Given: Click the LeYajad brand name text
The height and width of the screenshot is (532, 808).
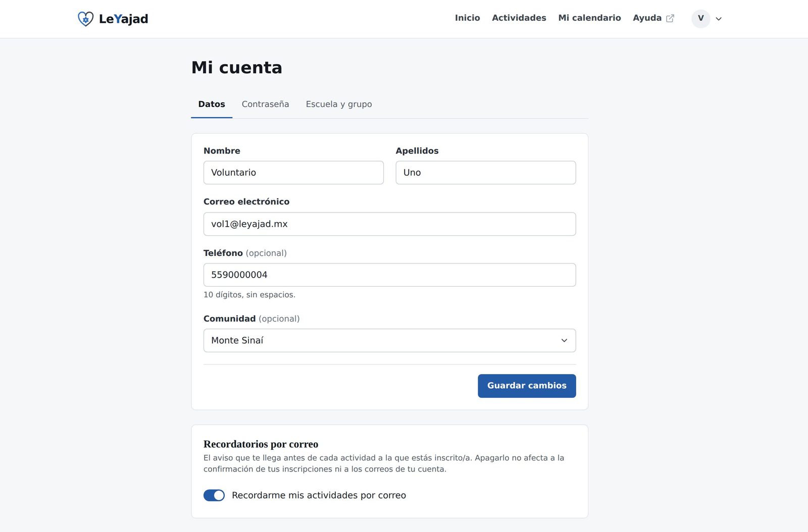Looking at the screenshot, I should [x=123, y=19].
